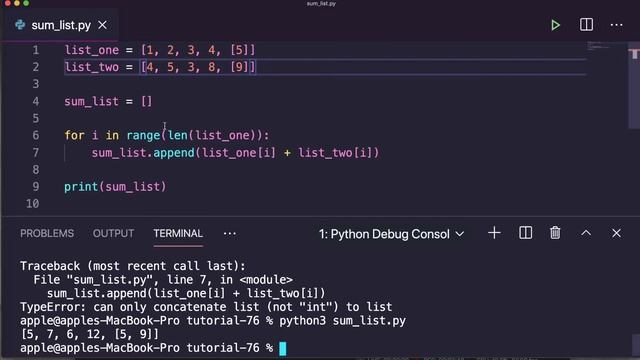Run the Python file with play icon

pos(555,25)
